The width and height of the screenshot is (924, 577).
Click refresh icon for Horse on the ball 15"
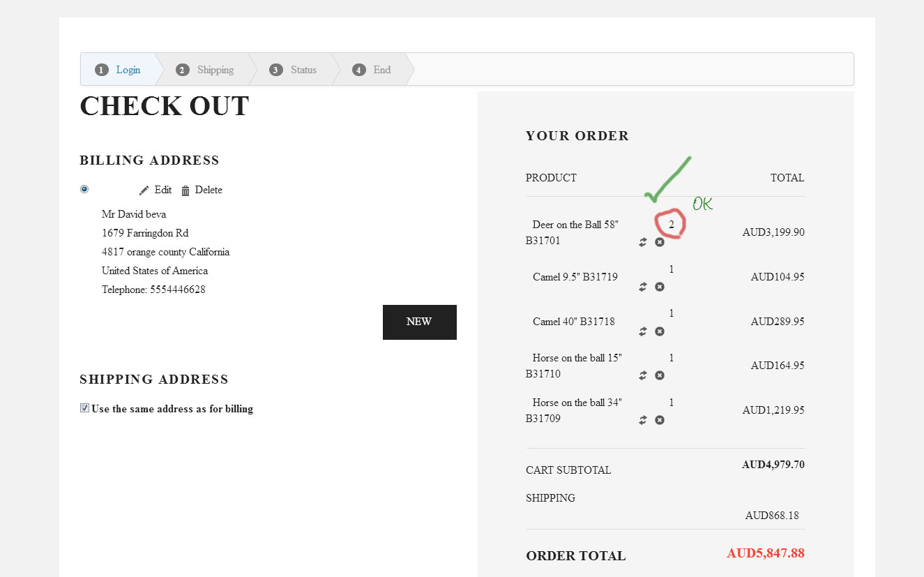(643, 375)
